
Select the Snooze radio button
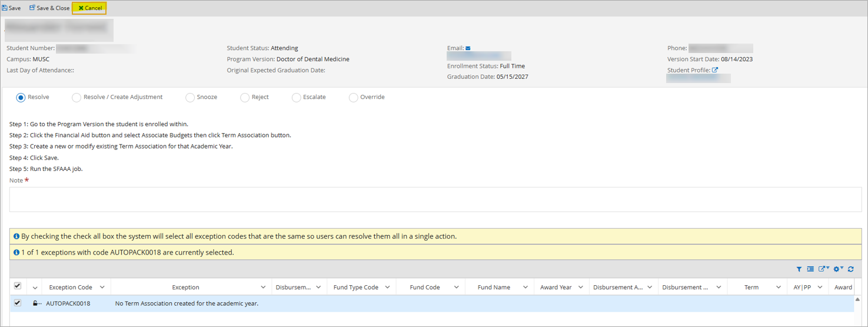[190, 97]
